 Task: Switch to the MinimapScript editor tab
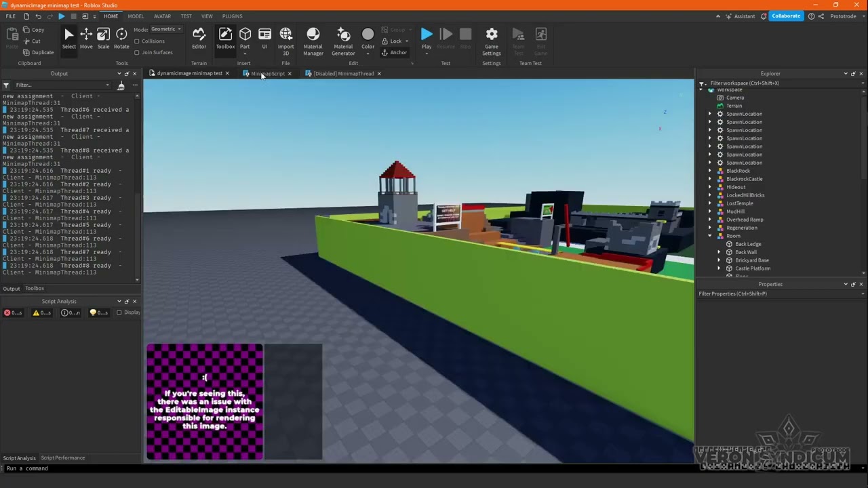267,73
